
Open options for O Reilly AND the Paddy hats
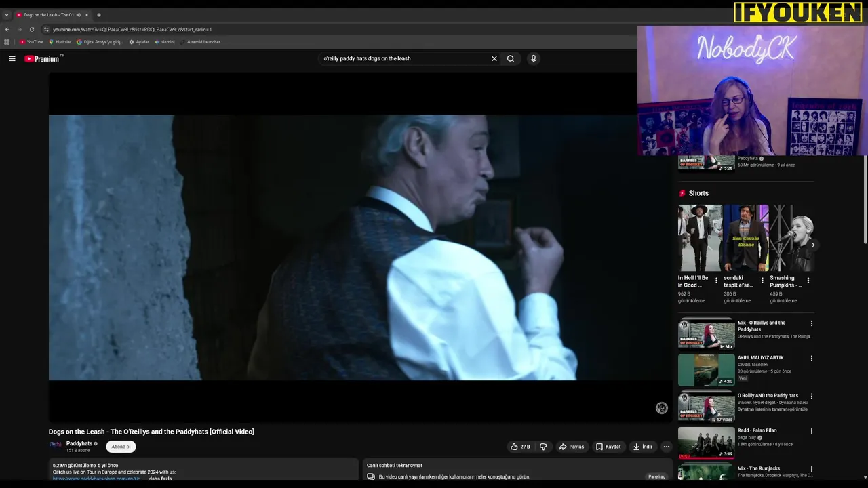[x=811, y=396]
